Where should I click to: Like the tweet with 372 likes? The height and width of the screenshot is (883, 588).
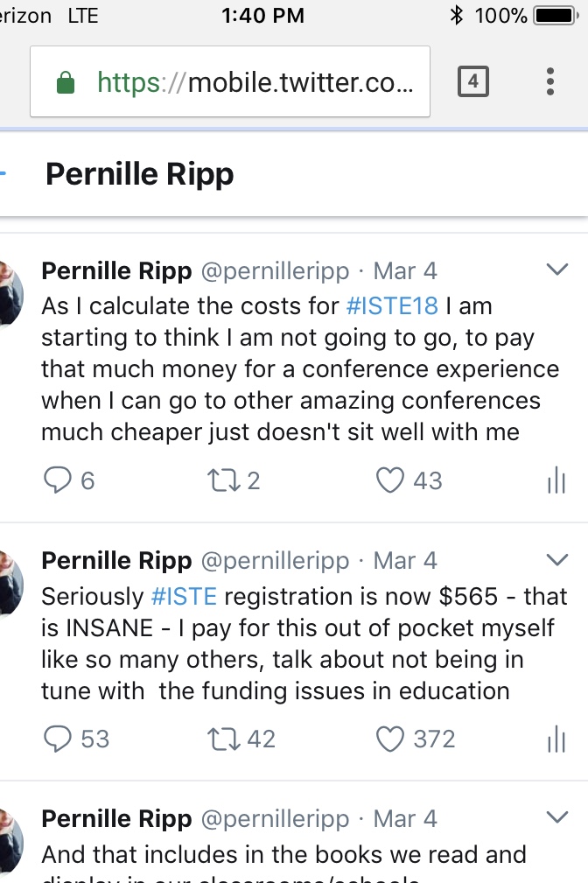point(389,739)
